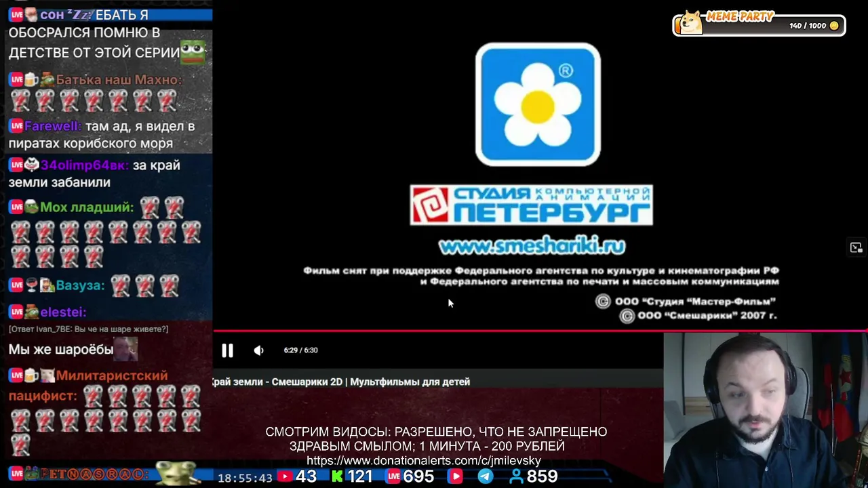Click the LIVE badge showing 695 viewers
Viewport: 868px width, 488px height.
coord(393,476)
